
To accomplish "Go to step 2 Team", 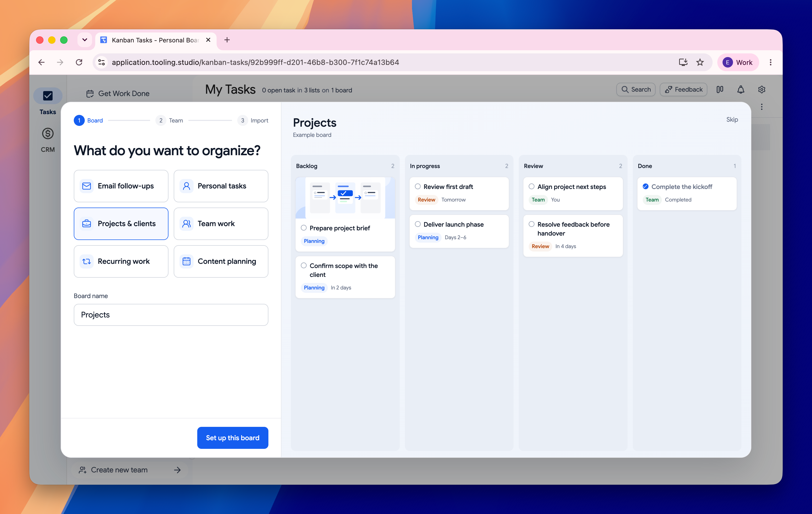I will (x=169, y=120).
